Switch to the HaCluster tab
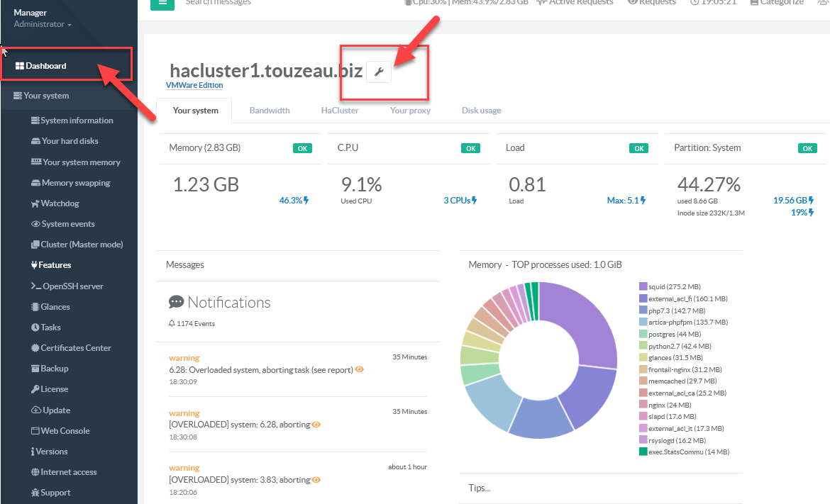The width and height of the screenshot is (830, 504). coord(340,111)
